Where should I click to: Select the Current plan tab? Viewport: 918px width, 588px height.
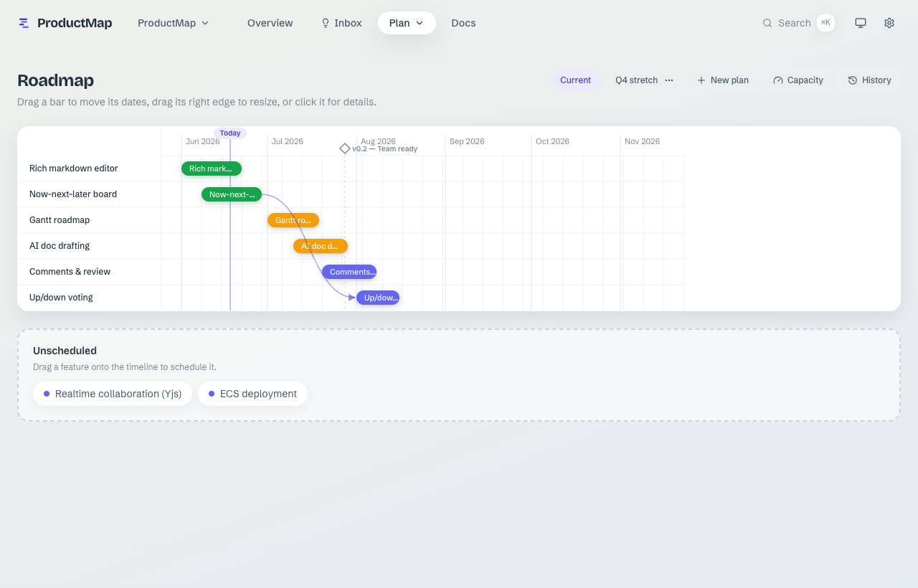pyautogui.click(x=575, y=80)
